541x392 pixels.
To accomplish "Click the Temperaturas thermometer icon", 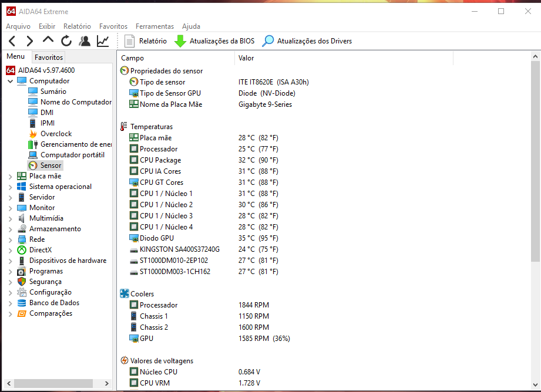I will click(123, 127).
